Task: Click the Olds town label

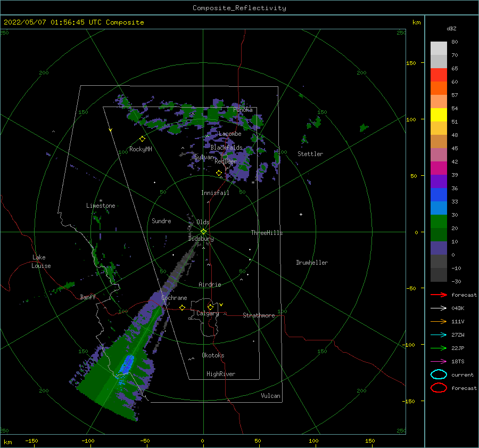Action: 203,222
